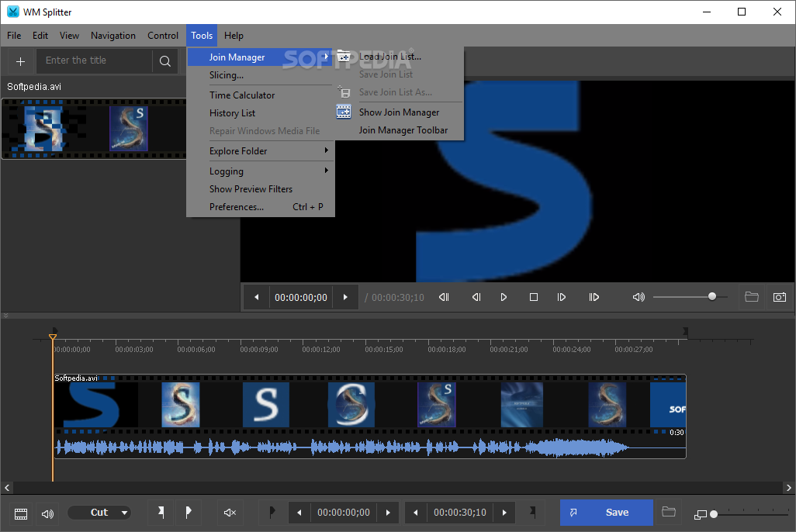Toggle the filmstrip view icon in bottom bar
796x532 pixels.
pyautogui.click(x=21, y=513)
